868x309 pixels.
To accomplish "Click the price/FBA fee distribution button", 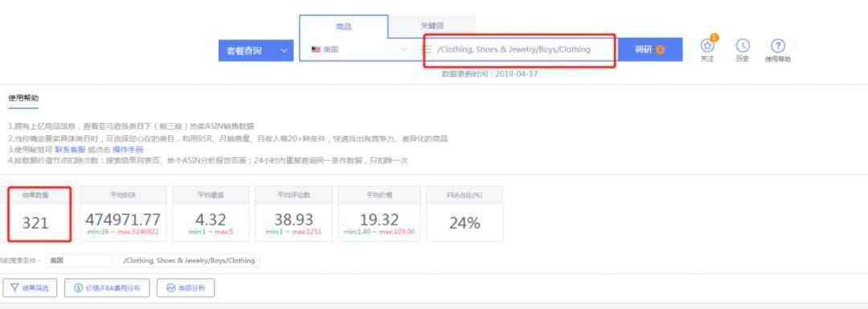I will tap(107, 288).
